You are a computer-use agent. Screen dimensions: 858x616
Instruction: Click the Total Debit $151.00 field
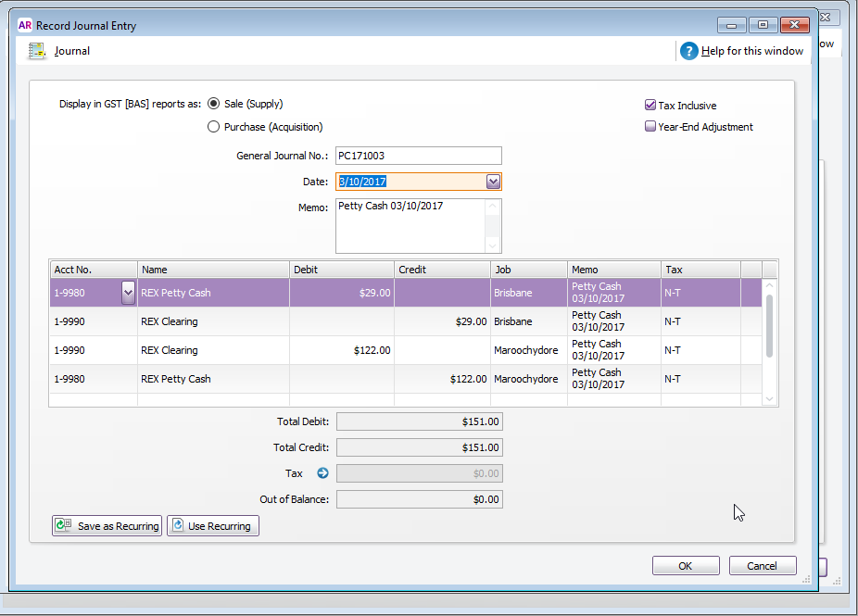click(x=419, y=421)
